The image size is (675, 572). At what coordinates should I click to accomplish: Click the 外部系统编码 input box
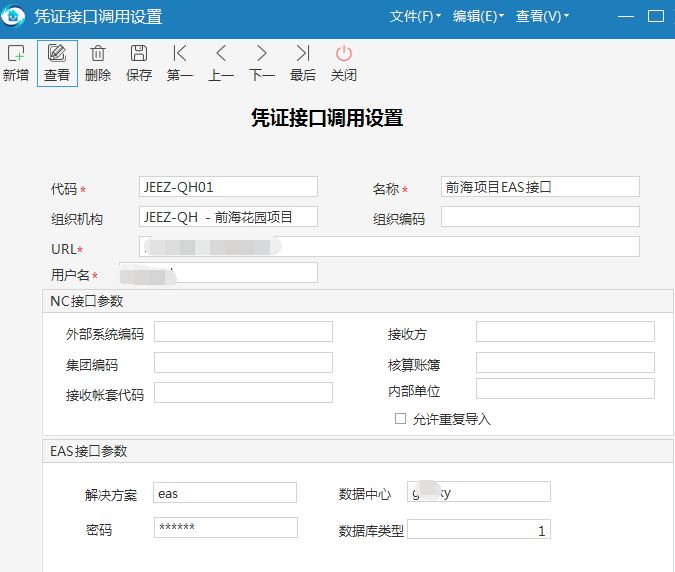coord(243,331)
